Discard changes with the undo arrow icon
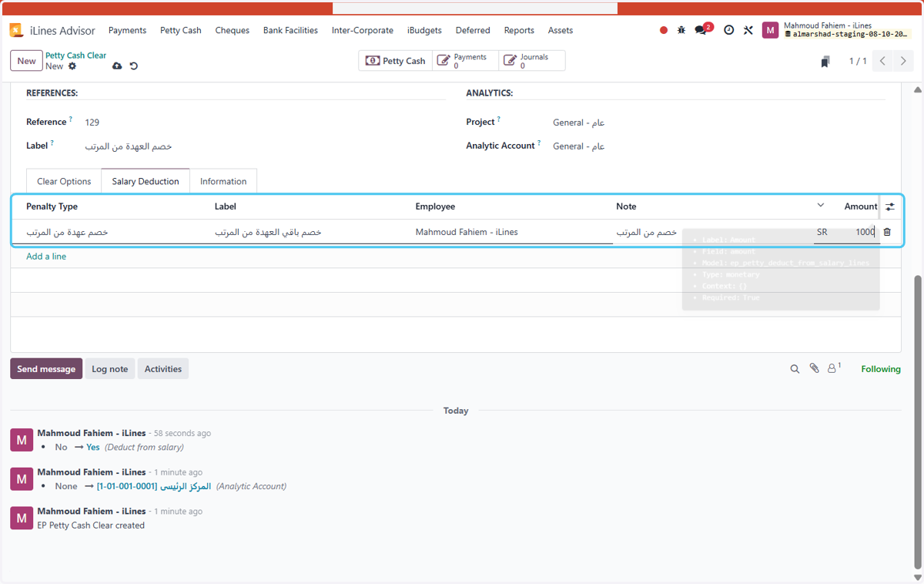The height and width of the screenshot is (584, 924). click(133, 66)
